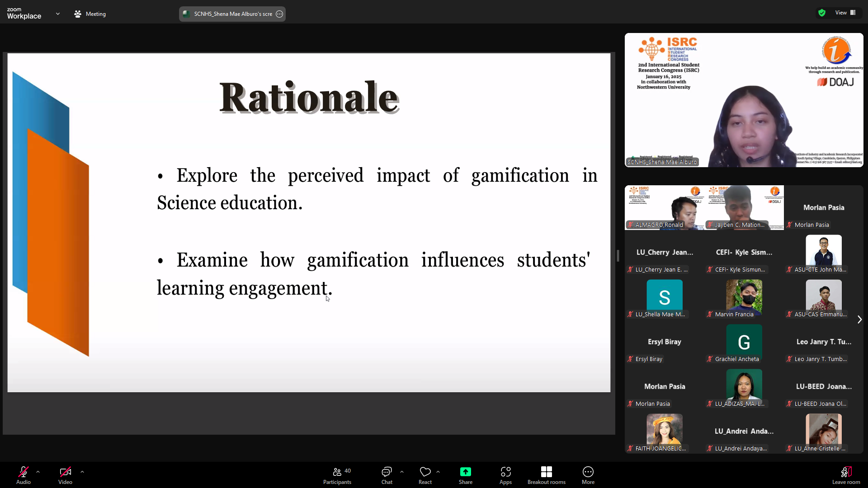Open the Zoom Workplace dropdown arrow
Viewport: 868px width, 488px height.
point(58,14)
